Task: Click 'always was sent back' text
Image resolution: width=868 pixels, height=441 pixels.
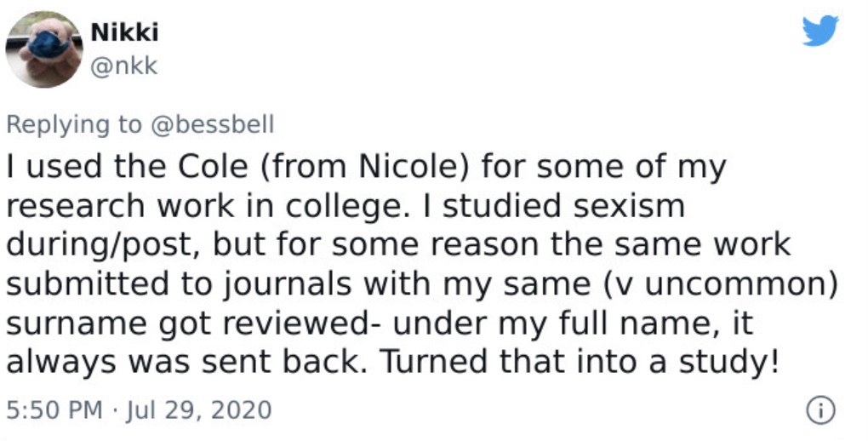Action: [x=182, y=363]
